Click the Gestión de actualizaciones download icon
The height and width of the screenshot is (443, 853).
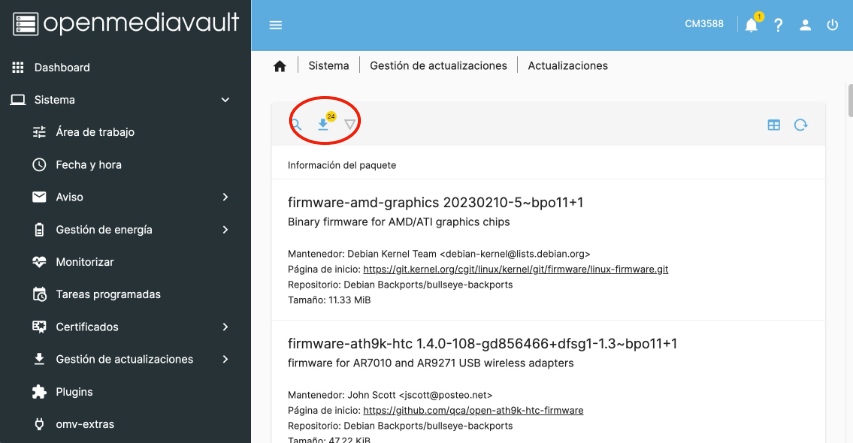(x=39, y=359)
